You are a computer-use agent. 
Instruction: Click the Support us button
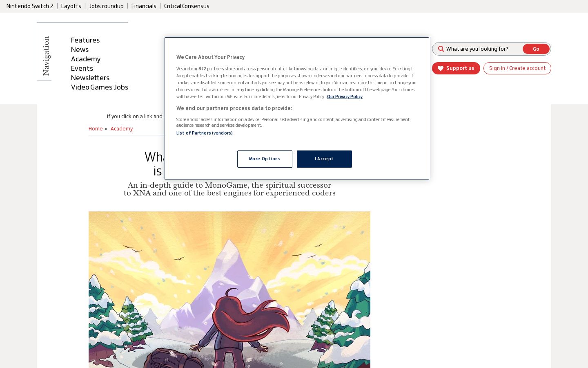coord(456,68)
